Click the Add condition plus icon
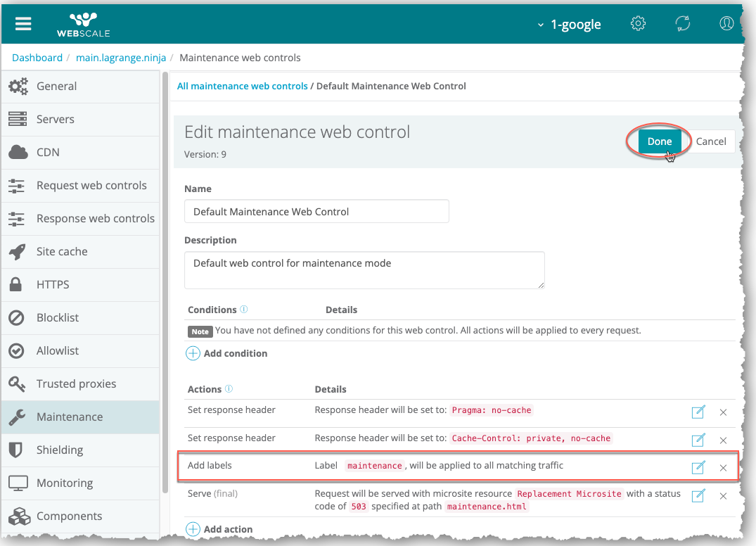Screen dimensions: 756x546 click(193, 353)
